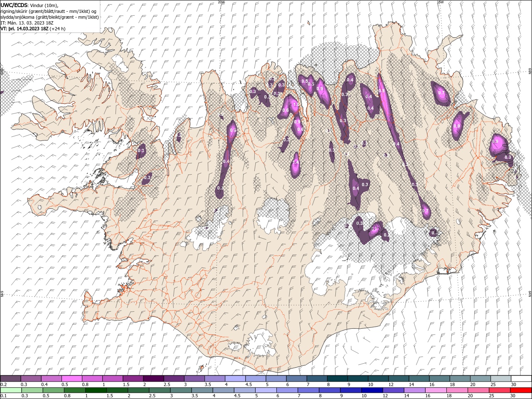This screenshot has width=532, height=399.
Task: Pick the pink rain-scale swatch at 18
Action: click(x=457, y=390)
